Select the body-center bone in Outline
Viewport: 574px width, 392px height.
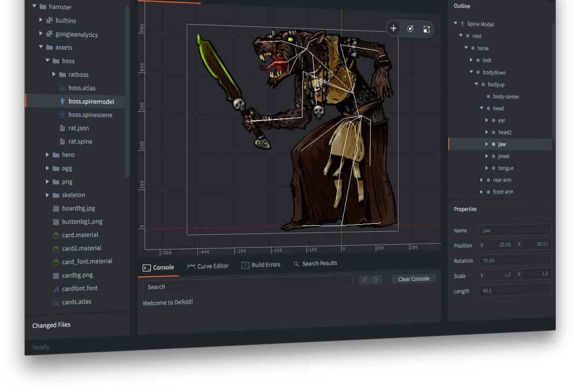pyautogui.click(x=506, y=97)
